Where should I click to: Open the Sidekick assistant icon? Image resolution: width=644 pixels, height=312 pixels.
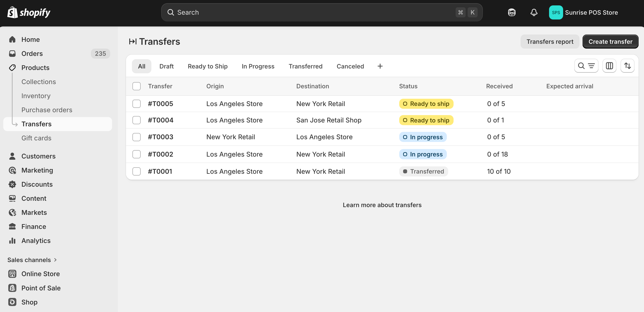point(512,12)
